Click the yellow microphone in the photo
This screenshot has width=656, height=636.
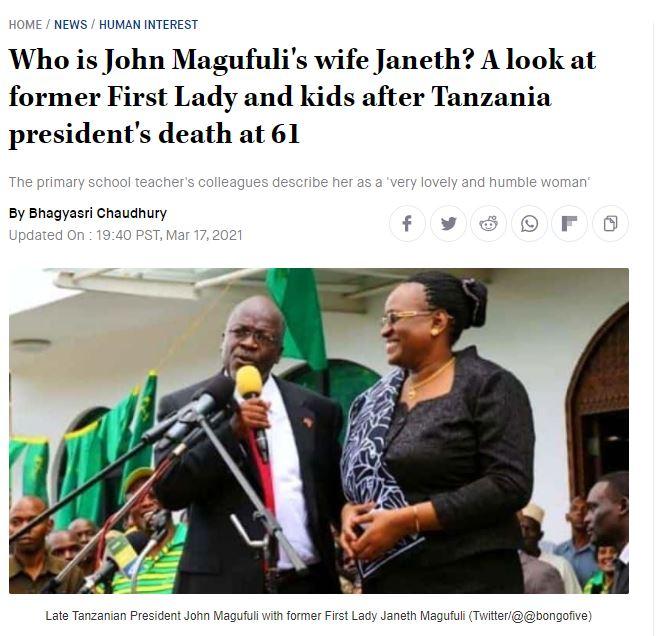pos(249,382)
